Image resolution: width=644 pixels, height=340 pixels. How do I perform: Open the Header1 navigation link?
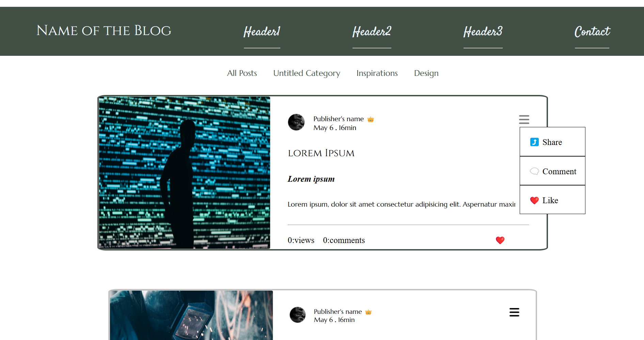pos(262,32)
